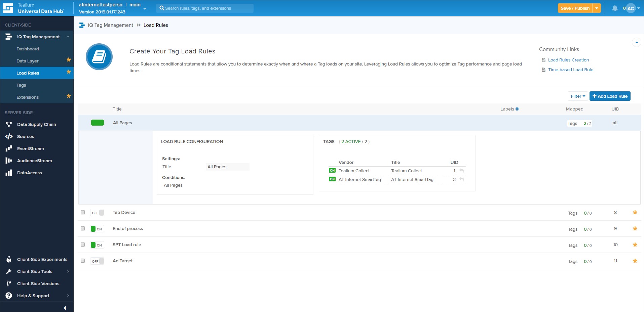644x312 pixels.
Task: Open EventStream from the sidebar
Action: [30, 149]
